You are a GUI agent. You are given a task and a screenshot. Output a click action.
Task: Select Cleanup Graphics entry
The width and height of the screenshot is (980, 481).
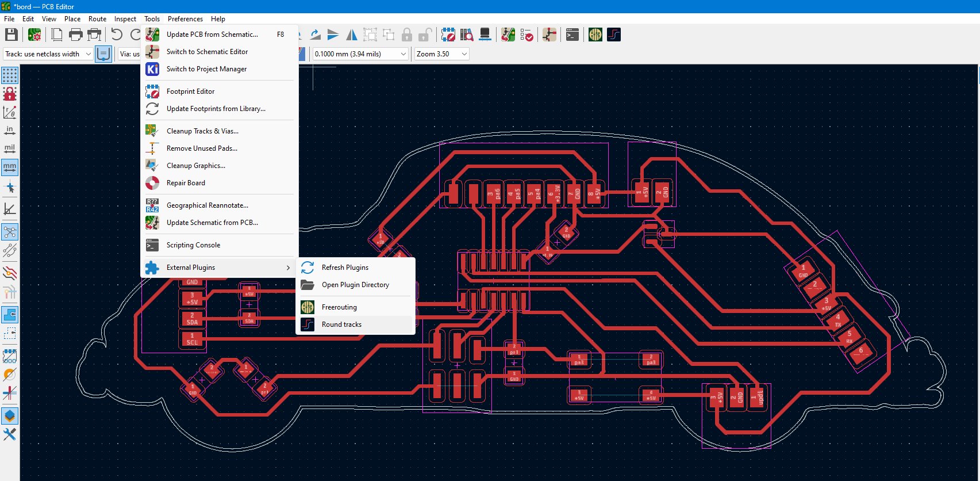click(220, 166)
